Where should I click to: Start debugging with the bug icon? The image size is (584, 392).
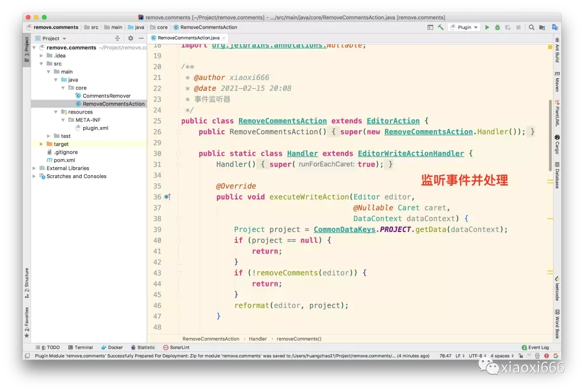point(497,27)
